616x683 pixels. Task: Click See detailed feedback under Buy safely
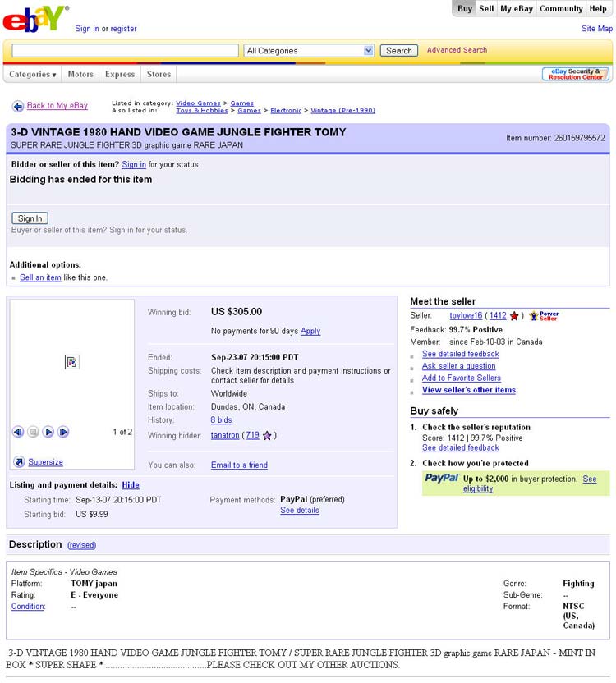pos(461,447)
